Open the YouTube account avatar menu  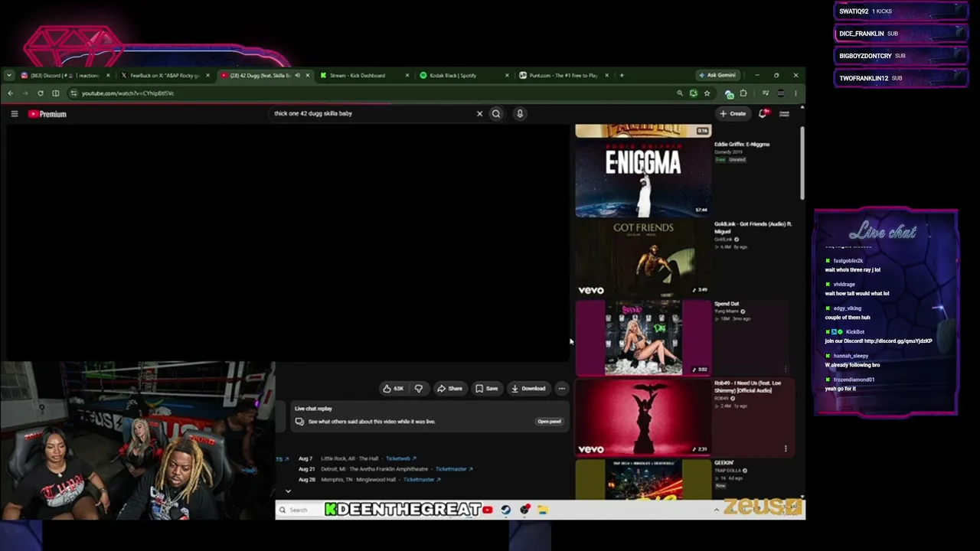click(x=784, y=114)
